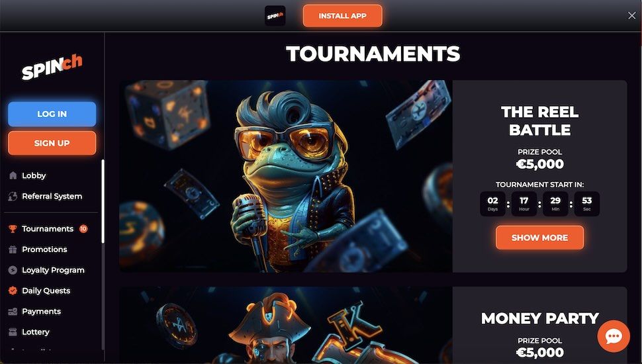Click the Daily Quests badge icon
The height and width of the screenshot is (364, 642).
coord(13,291)
